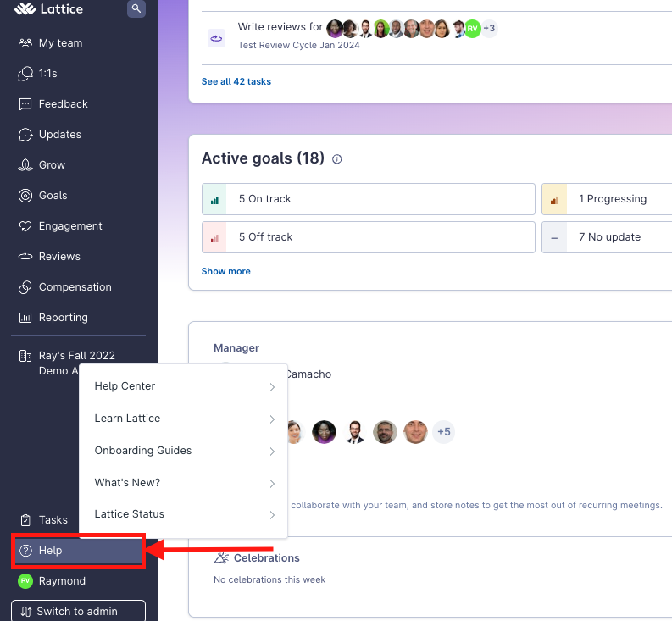This screenshot has width=672, height=621.
Task: Choose What's New? in help menu
Action: 183,483
